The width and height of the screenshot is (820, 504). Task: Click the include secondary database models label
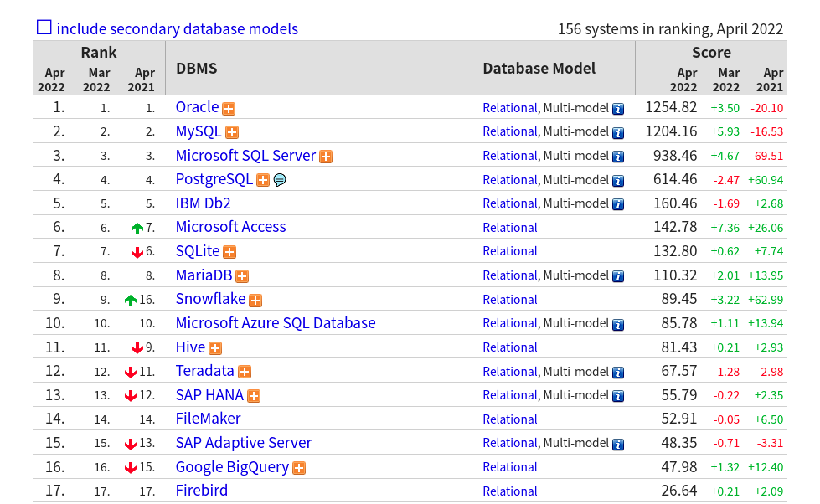[x=178, y=28]
